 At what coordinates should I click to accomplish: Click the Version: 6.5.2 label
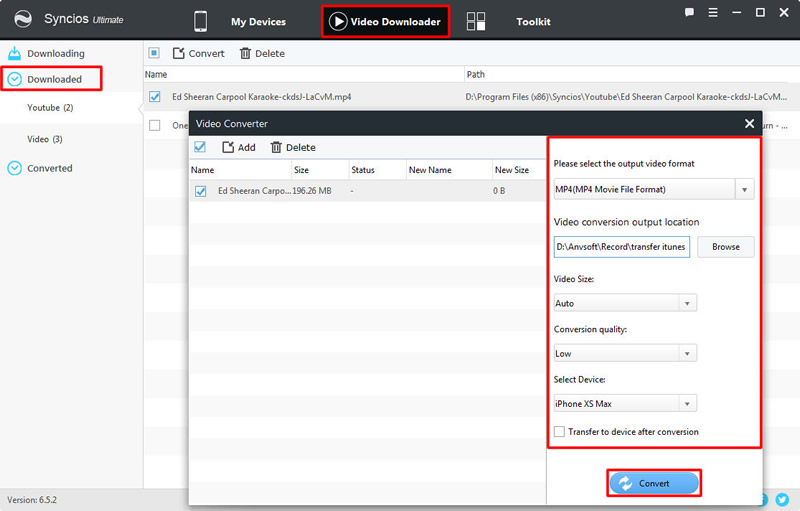[32, 500]
